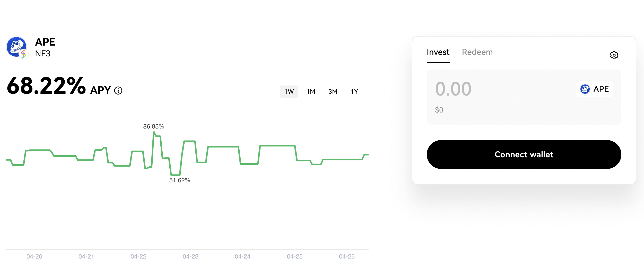The width and height of the screenshot is (644, 275).
Task: Switch to the Redeem tab
Action: point(477,52)
